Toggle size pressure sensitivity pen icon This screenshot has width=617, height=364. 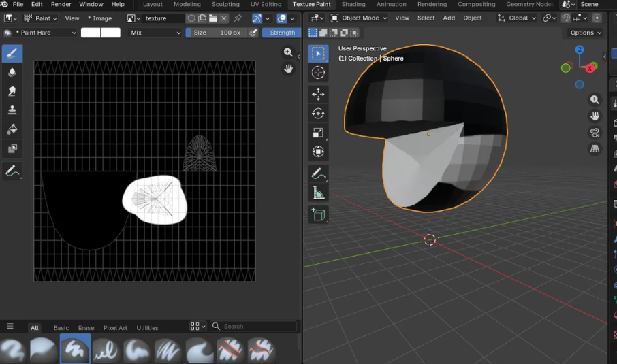[x=254, y=33]
